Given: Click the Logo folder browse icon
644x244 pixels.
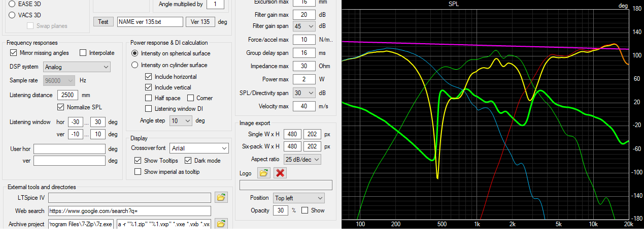Looking at the screenshot, I should 264,173.
